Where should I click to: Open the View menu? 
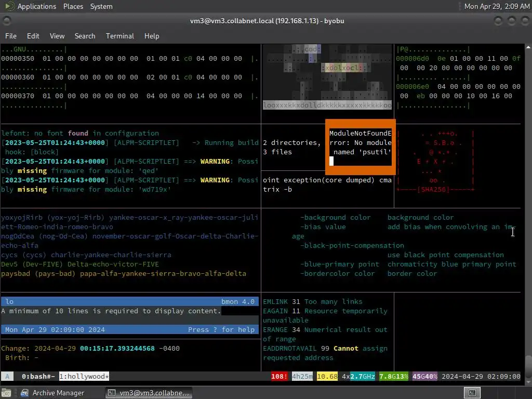pyautogui.click(x=57, y=36)
